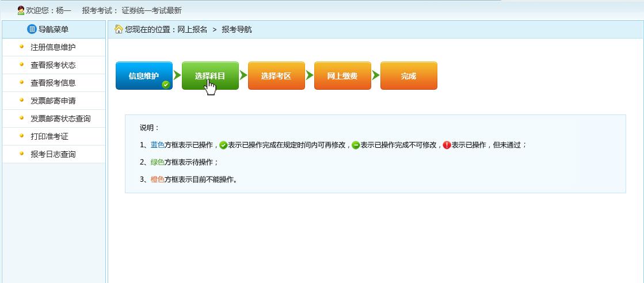Click green arrow between 选择科目 and 选择考区
The height and width of the screenshot is (283, 644).
(243, 75)
